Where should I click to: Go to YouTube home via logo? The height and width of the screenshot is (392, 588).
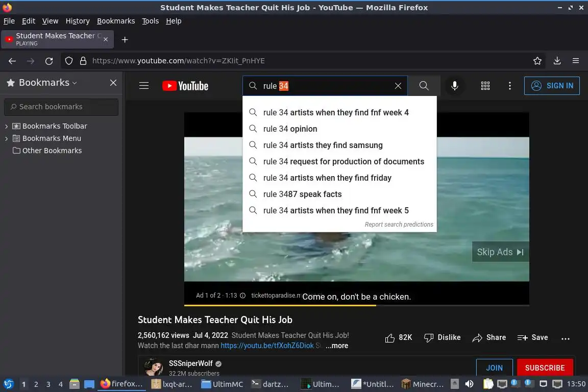[x=185, y=86]
